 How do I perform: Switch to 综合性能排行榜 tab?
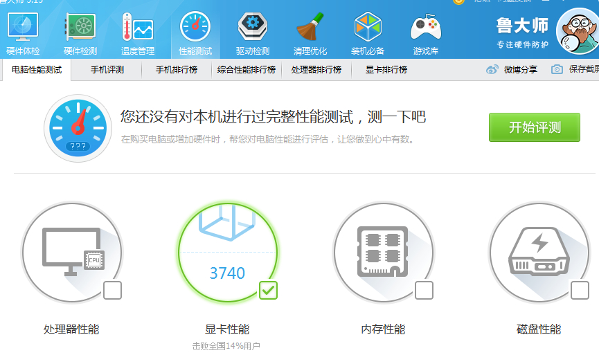pyautogui.click(x=246, y=69)
